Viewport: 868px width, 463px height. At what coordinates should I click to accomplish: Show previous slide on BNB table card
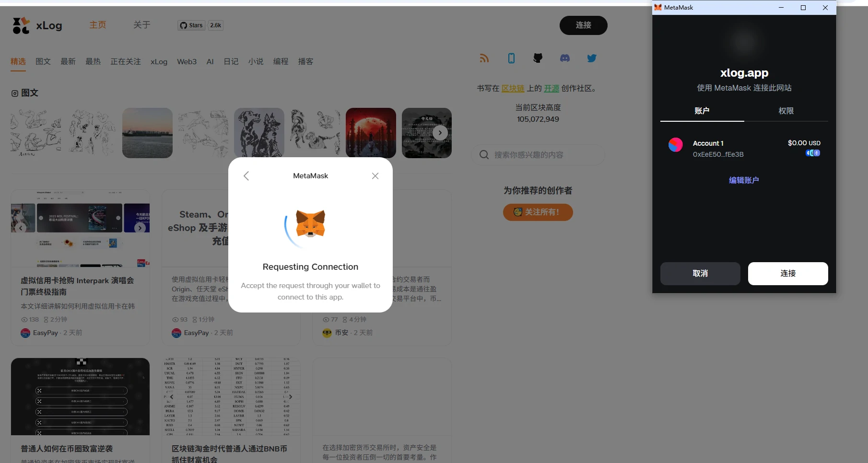pyautogui.click(x=172, y=397)
